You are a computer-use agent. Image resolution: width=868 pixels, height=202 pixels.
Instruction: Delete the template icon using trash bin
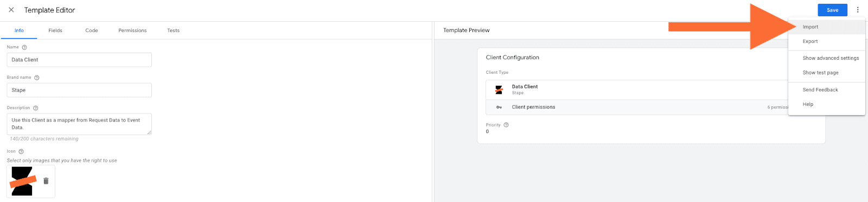coord(46,181)
